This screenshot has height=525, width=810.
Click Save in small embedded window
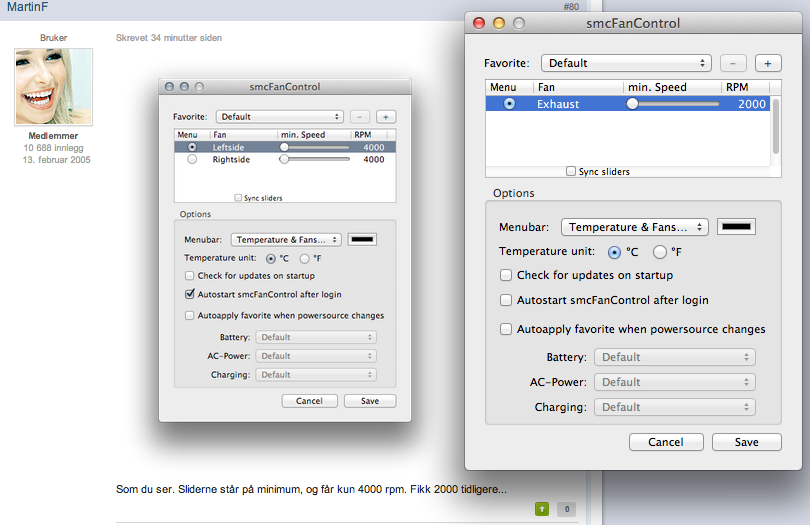[x=370, y=401]
